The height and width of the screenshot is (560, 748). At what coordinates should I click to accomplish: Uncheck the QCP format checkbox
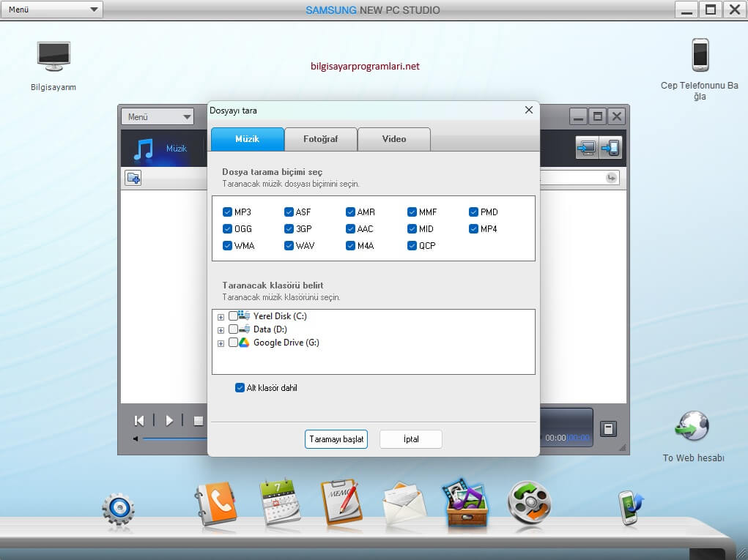412,245
